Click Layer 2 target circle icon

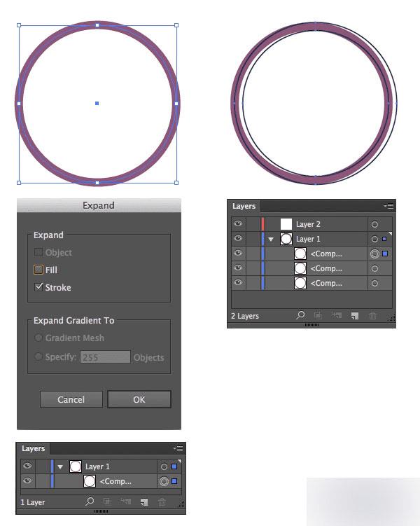click(x=374, y=225)
